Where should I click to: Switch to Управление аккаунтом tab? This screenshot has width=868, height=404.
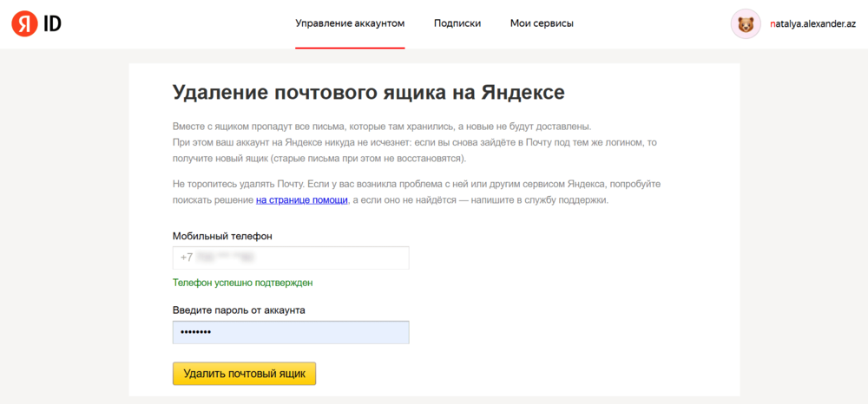point(350,23)
